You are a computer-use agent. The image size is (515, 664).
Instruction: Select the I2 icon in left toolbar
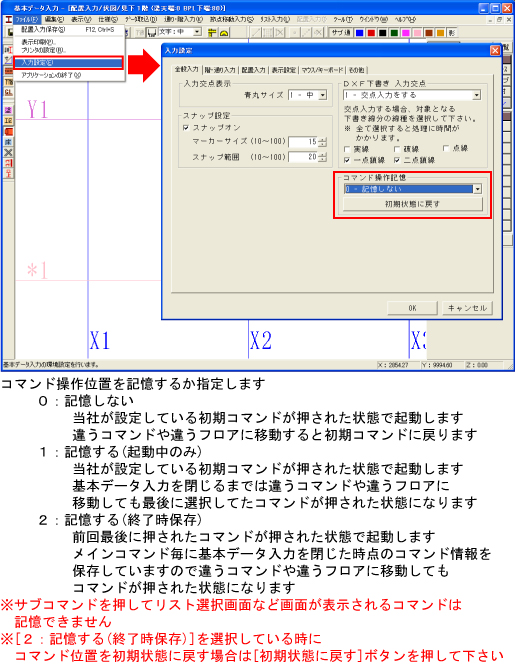click(8, 121)
